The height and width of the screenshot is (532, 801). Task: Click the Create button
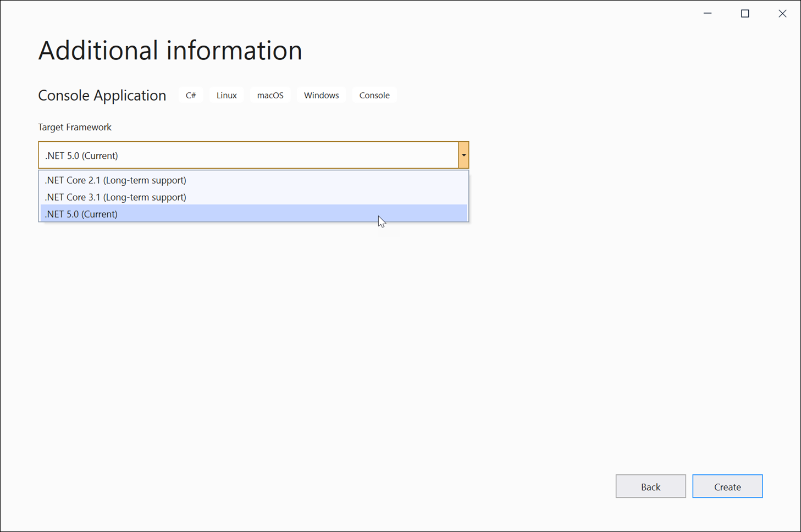[727, 486]
